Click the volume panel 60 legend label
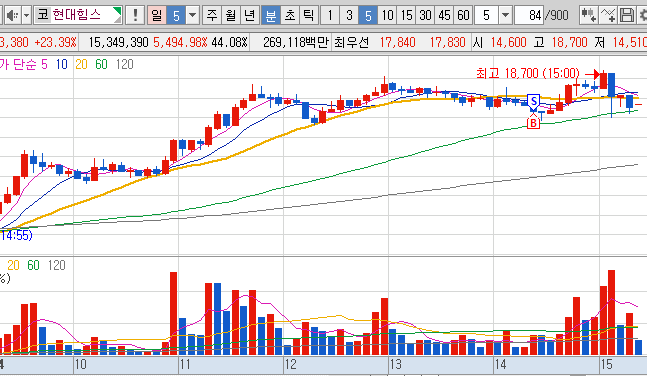 33,265
